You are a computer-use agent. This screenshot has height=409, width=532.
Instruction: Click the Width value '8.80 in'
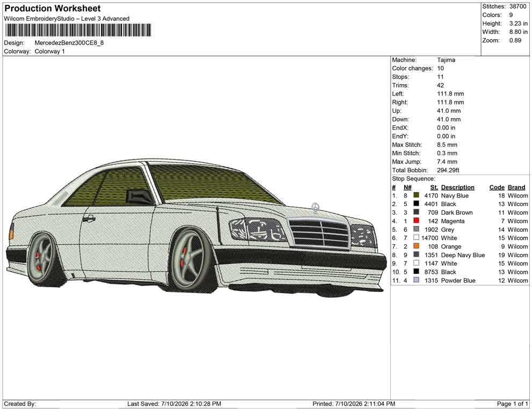coord(519,32)
